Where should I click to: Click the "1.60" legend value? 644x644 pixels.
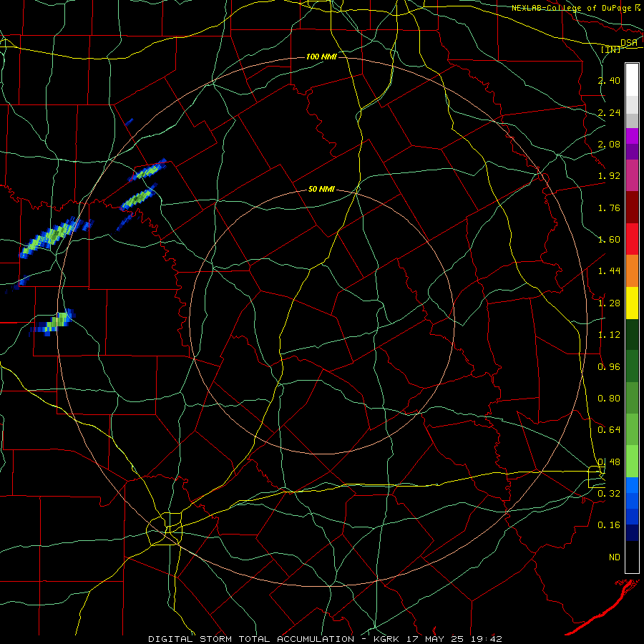(609, 240)
